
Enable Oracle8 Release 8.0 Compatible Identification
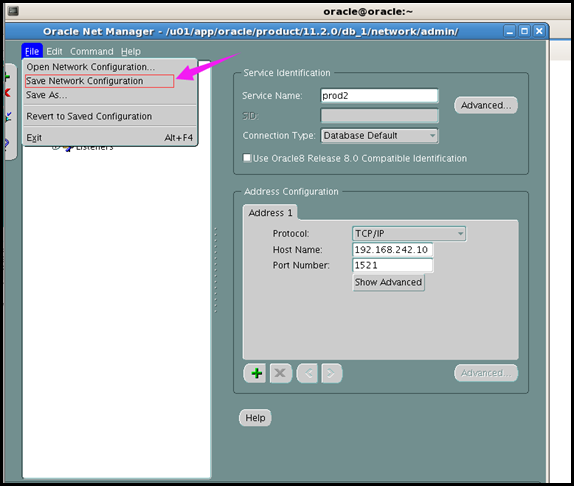[247, 158]
